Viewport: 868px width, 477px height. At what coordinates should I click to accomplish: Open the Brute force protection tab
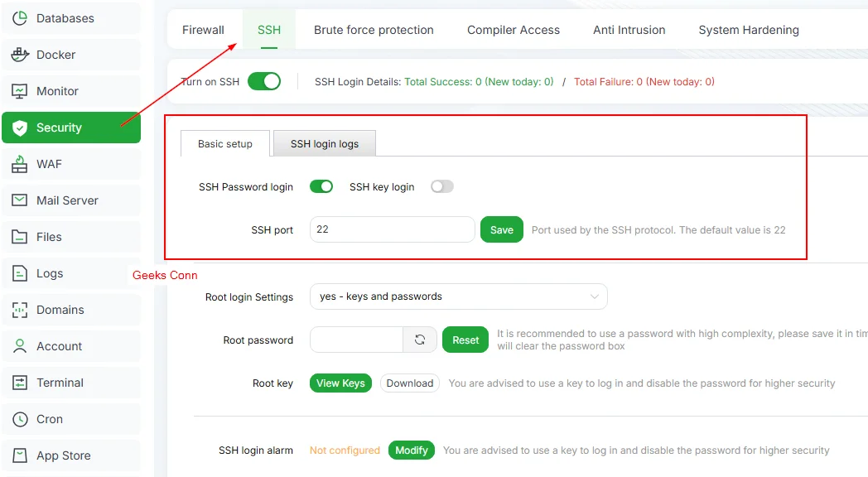coord(374,29)
